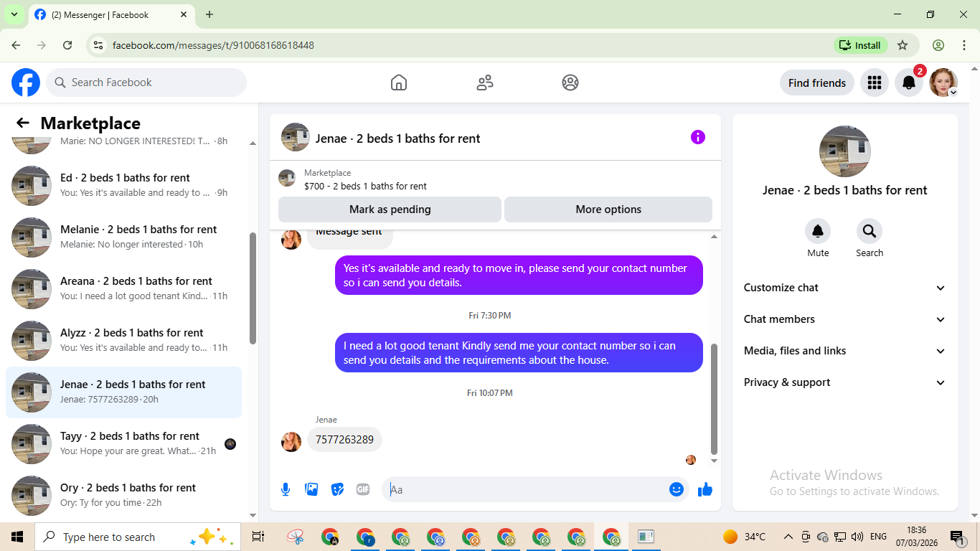Image resolution: width=980 pixels, height=551 pixels.
Task: Open Areana's conversation in the list
Action: (123, 288)
